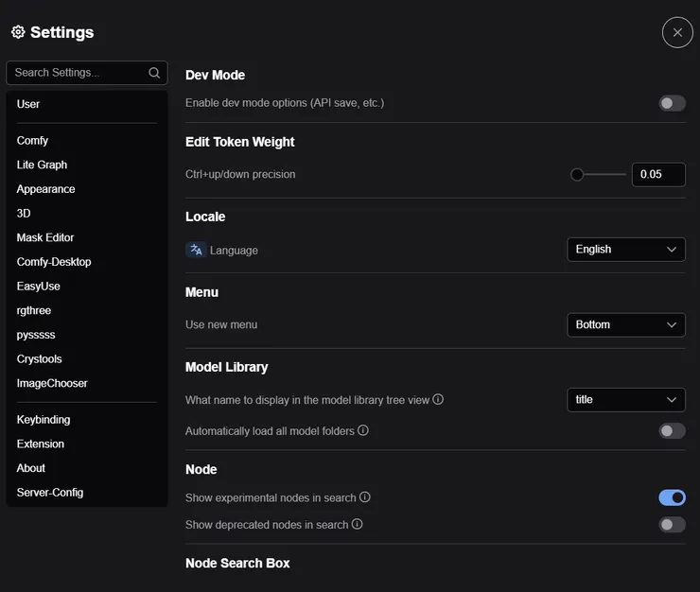Viewport: 700px width, 592px height.
Task: Enable the Dev Mode toggle
Action: [672, 103]
